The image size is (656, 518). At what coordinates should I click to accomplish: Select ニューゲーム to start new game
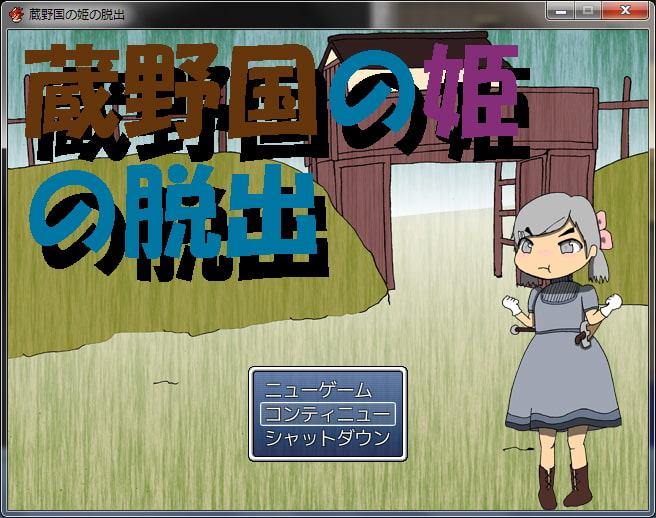(x=327, y=390)
